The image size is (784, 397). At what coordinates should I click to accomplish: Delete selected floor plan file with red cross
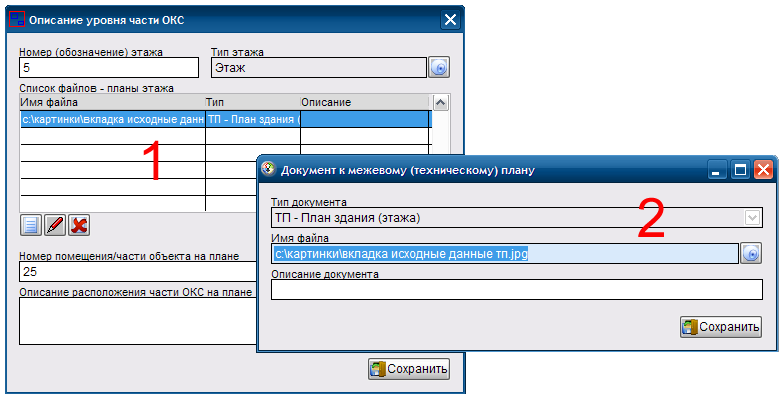click(78, 225)
